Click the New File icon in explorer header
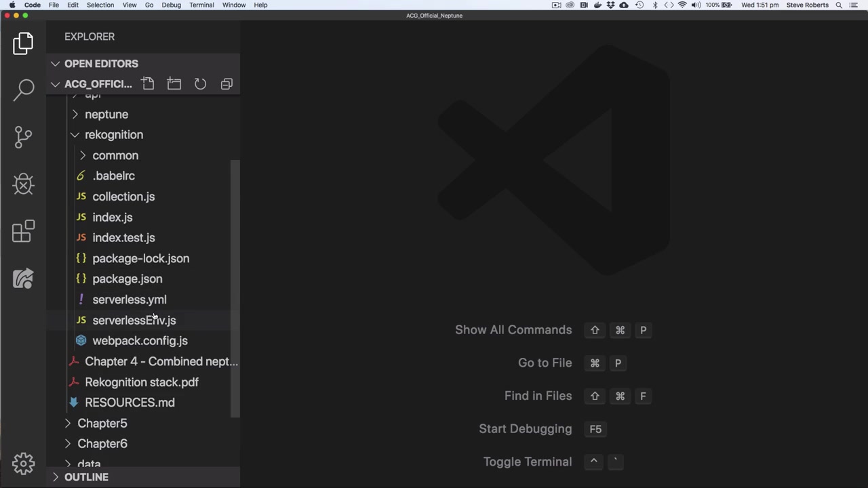The height and width of the screenshot is (488, 868). (x=148, y=84)
